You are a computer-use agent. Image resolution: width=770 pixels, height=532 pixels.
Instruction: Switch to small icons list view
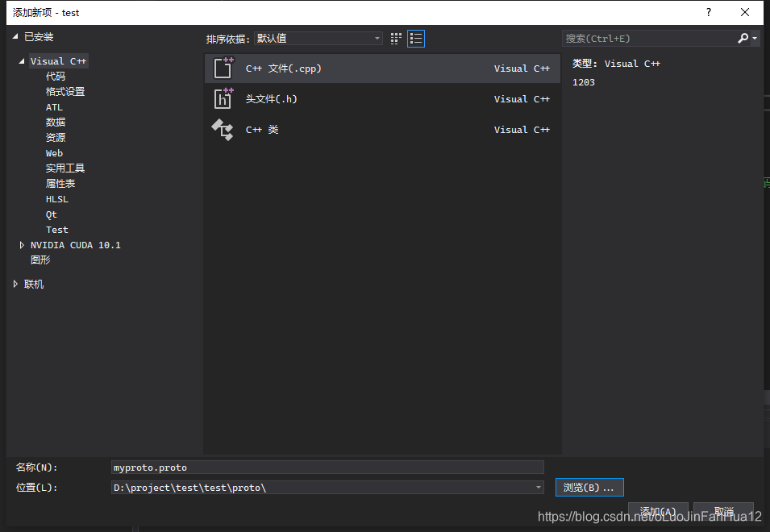coord(416,39)
